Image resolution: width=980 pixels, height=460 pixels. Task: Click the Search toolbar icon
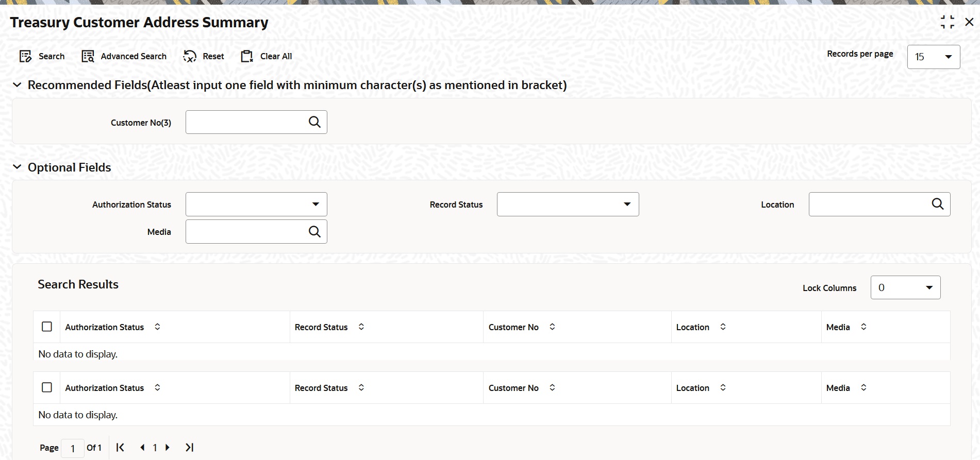tap(26, 56)
